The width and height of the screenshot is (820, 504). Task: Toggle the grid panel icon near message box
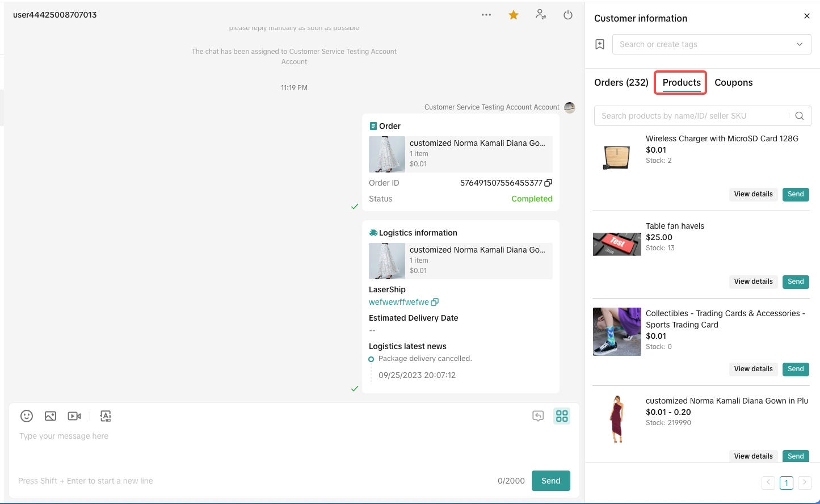click(562, 416)
